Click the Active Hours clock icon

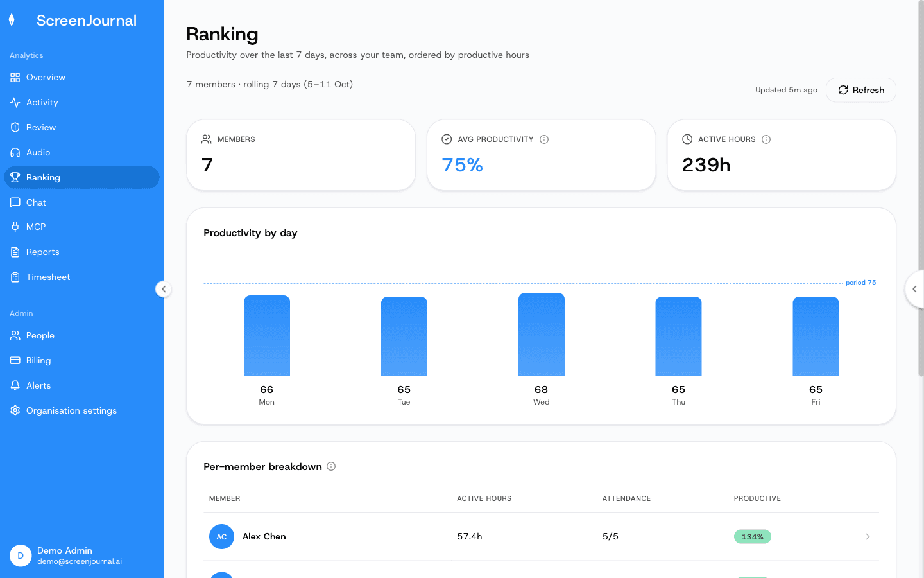(x=687, y=139)
